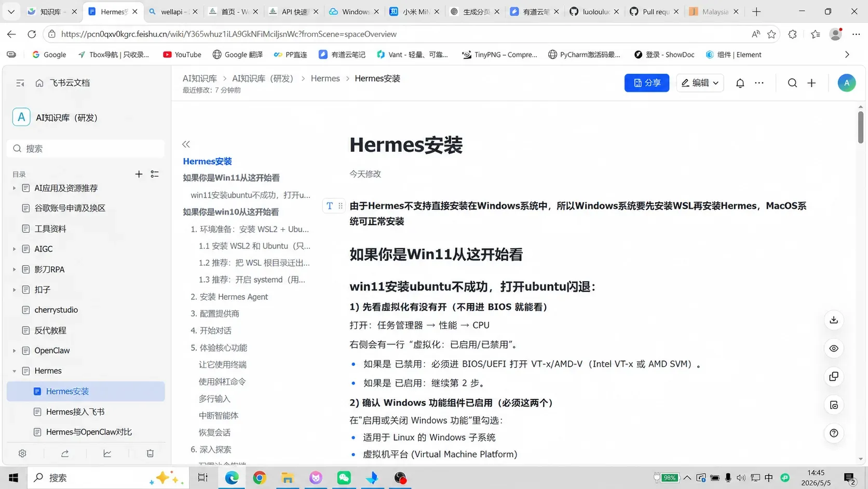Open WeChat from the taskbar
The height and width of the screenshot is (489, 868).
pyautogui.click(x=344, y=478)
